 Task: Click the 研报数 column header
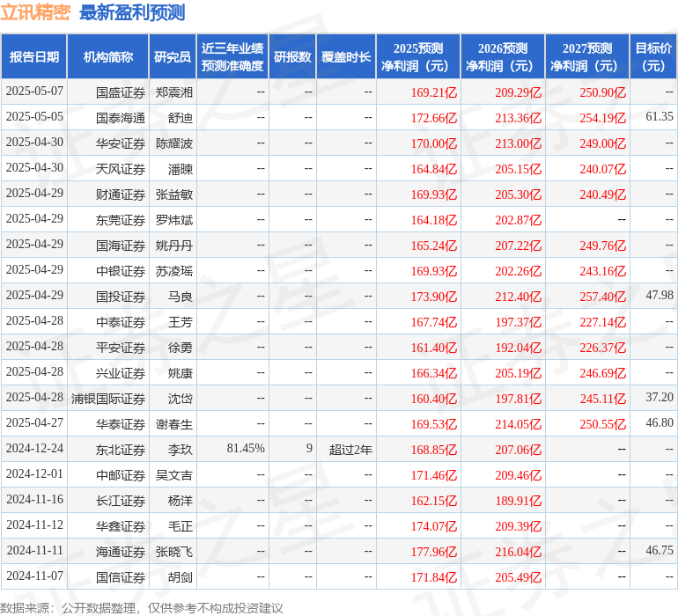pos(292,56)
